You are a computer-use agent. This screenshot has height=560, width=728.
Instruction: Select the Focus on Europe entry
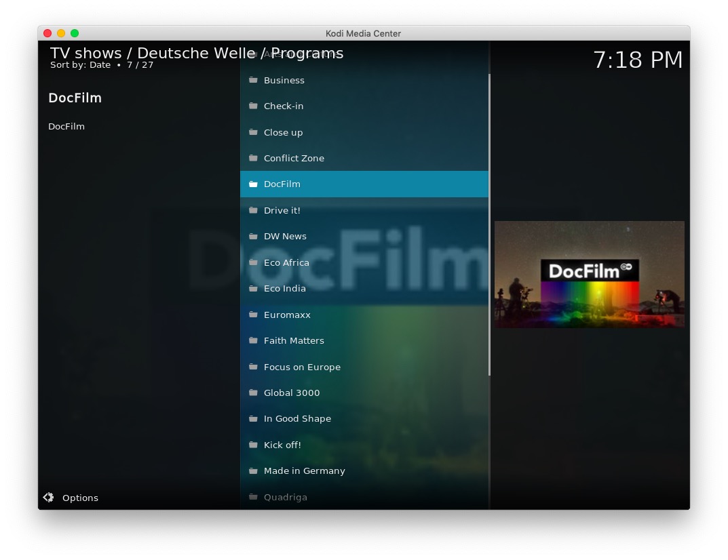point(302,367)
